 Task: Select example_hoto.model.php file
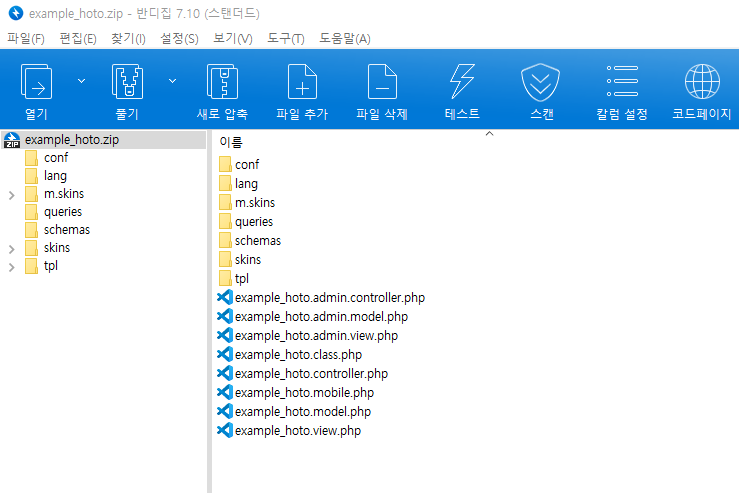294,411
